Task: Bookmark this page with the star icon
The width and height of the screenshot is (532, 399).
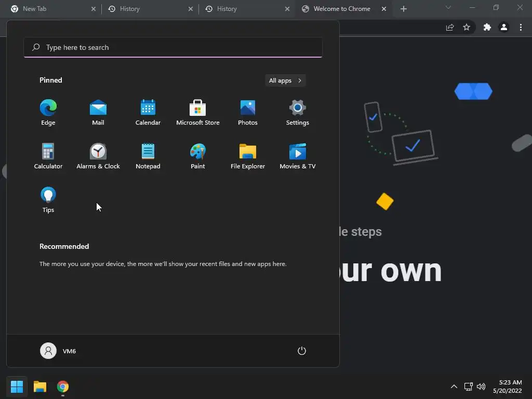Action: 467,27
